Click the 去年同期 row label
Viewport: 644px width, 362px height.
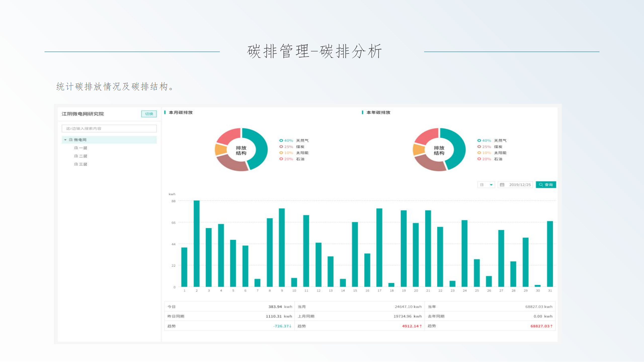pos(436,316)
